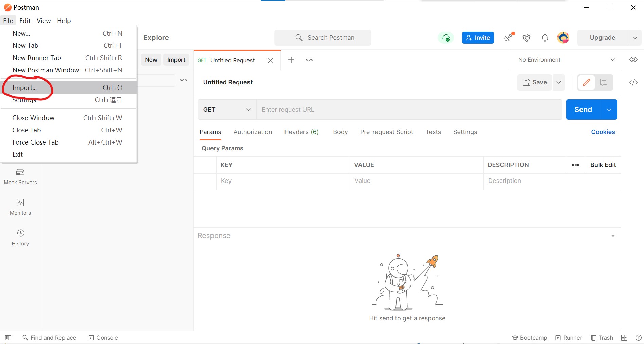Open Bootcamp from the status bar
The width and height of the screenshot is (644, 344).
click(x=530, y=338)
